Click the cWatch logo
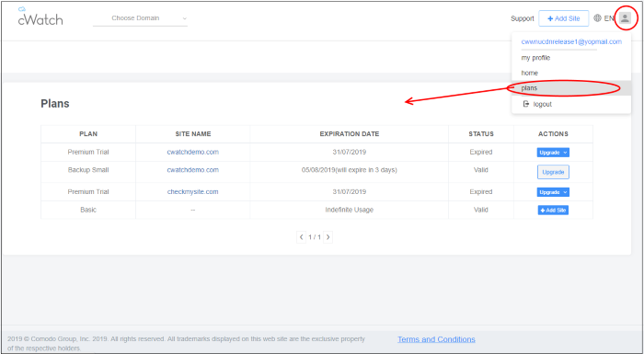Image resolution: width=644 pixels, height=354 pixels. [x=40, y=17]
